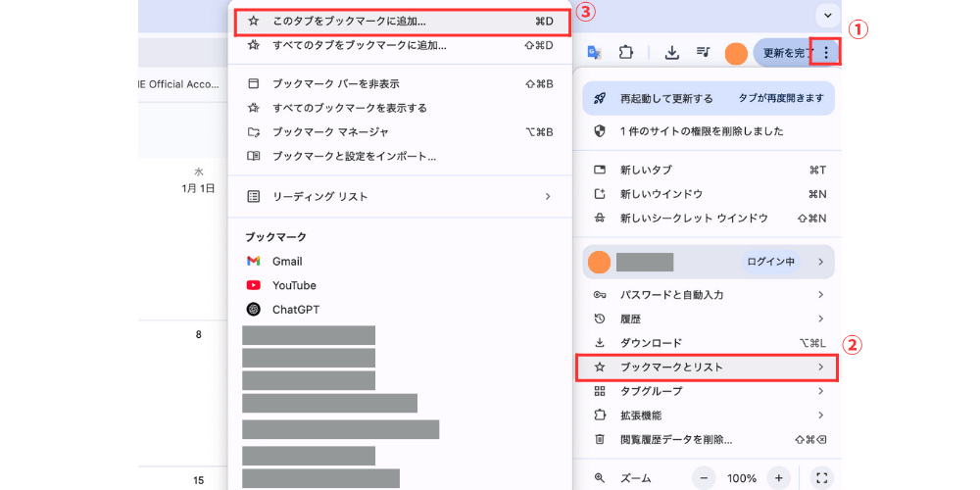Viewport: 980px width, 490px height.
Task: Open YouTube bookmark
Action: tap(293, 285)
